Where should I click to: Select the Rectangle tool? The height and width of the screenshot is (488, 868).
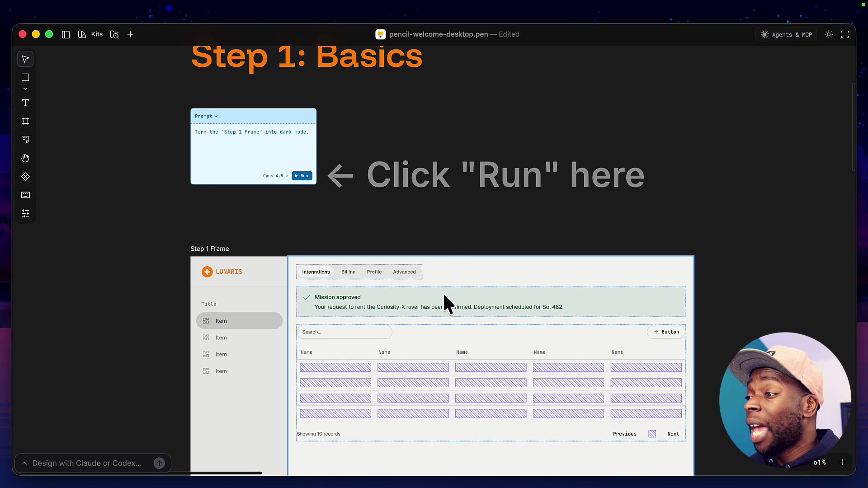25,77
